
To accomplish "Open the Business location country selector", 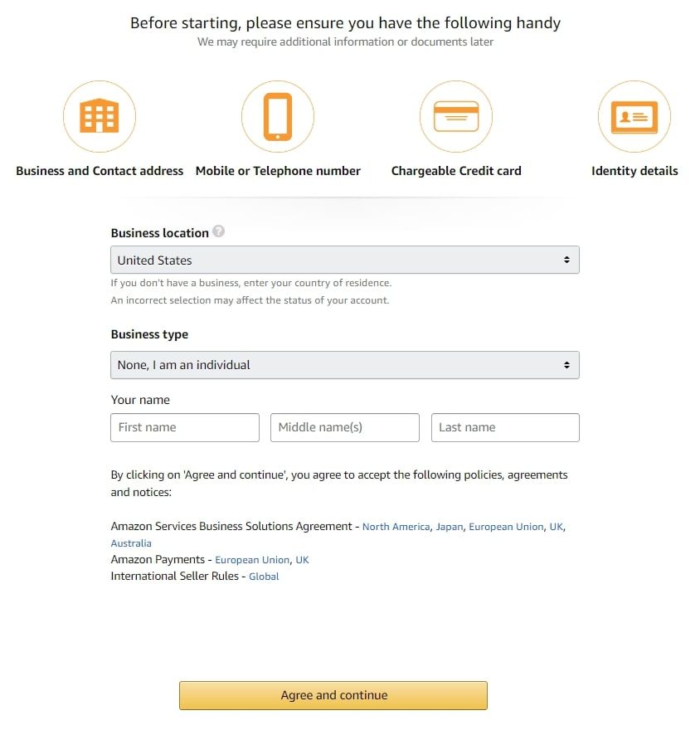I will 344,259.
